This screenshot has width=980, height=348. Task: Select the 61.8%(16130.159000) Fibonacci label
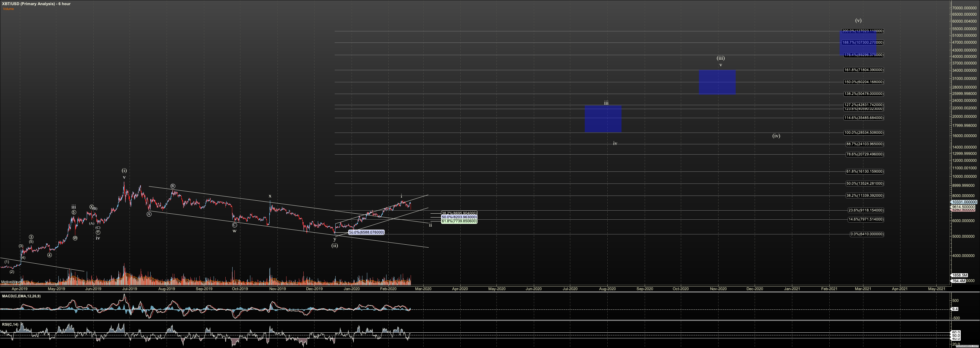[865, 171]
